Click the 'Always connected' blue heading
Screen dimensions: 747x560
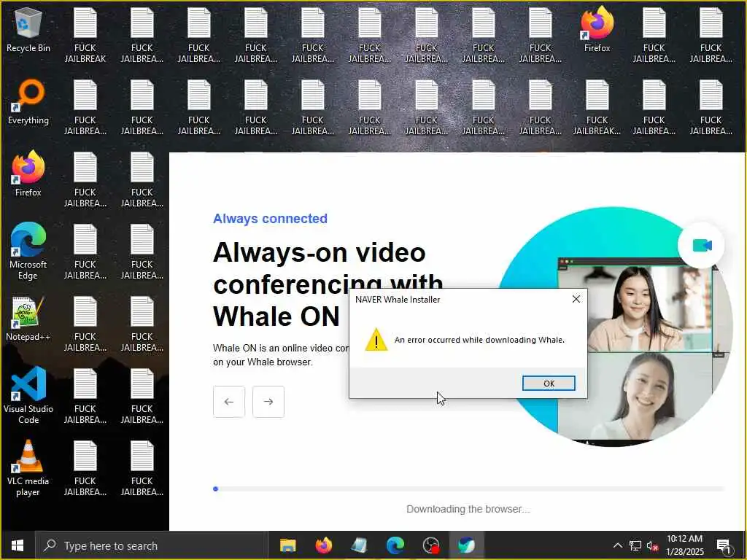(270, 219)
